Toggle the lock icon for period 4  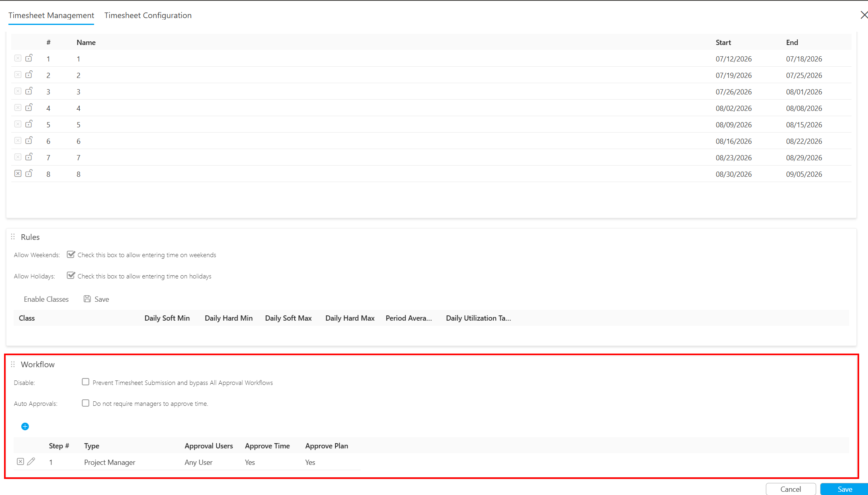pyautogui.click(x=29, y=107)
